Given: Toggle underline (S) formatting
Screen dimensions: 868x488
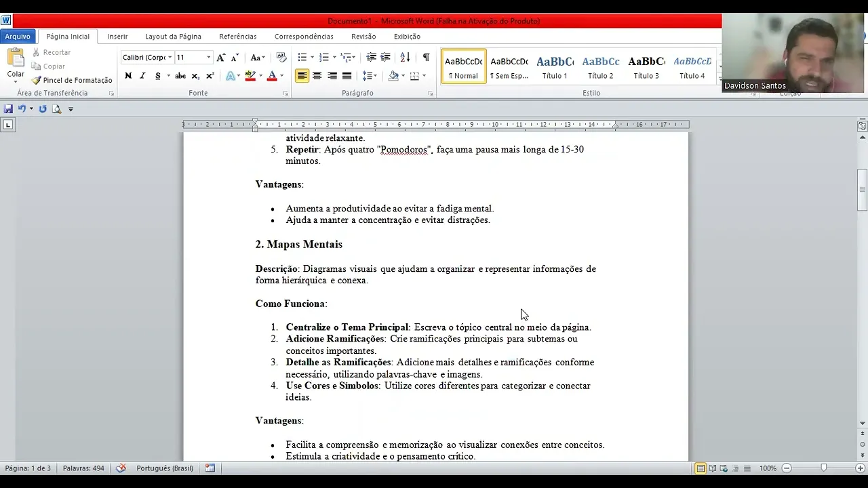Looking at the screenshot, I should 157,76.
